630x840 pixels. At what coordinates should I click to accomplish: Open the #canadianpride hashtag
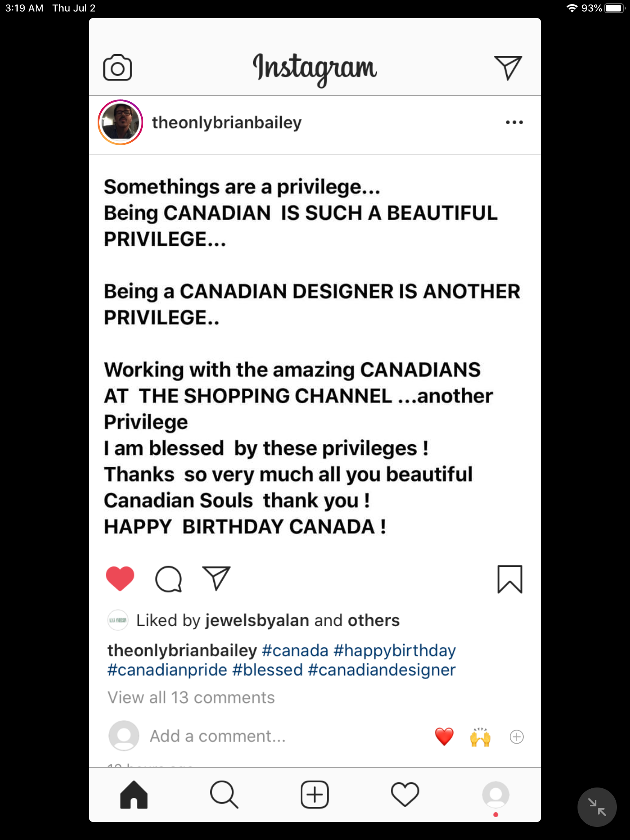coord(167,670)
